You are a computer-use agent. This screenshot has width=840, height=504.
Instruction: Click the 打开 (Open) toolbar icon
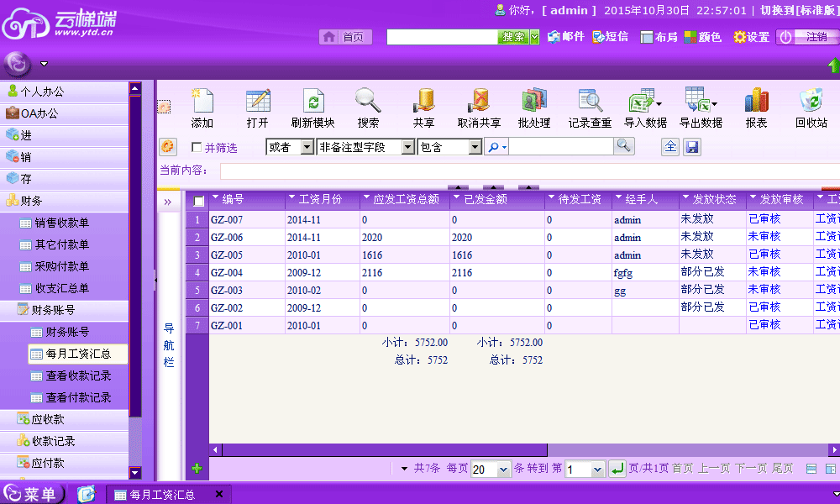click(258, 101)
